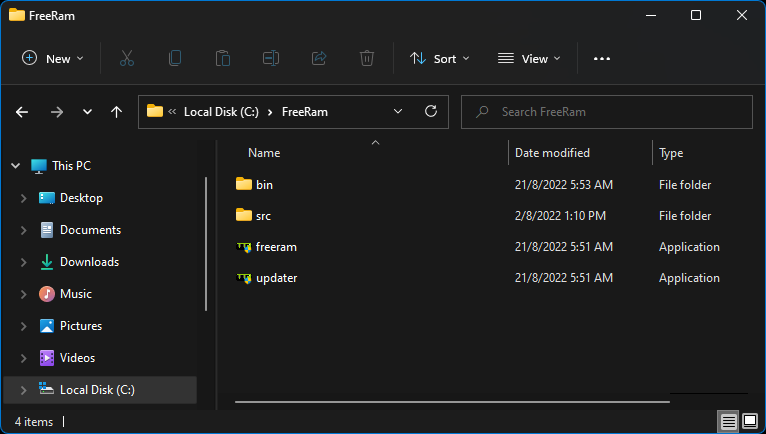This screenshot has height=434, width=766.
Task: Click the Copy icon in toolbar
Action: [x=175, y=59]
